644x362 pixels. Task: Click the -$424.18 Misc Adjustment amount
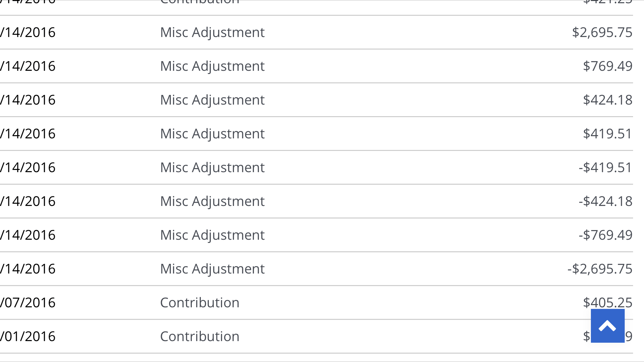point(605,201)
